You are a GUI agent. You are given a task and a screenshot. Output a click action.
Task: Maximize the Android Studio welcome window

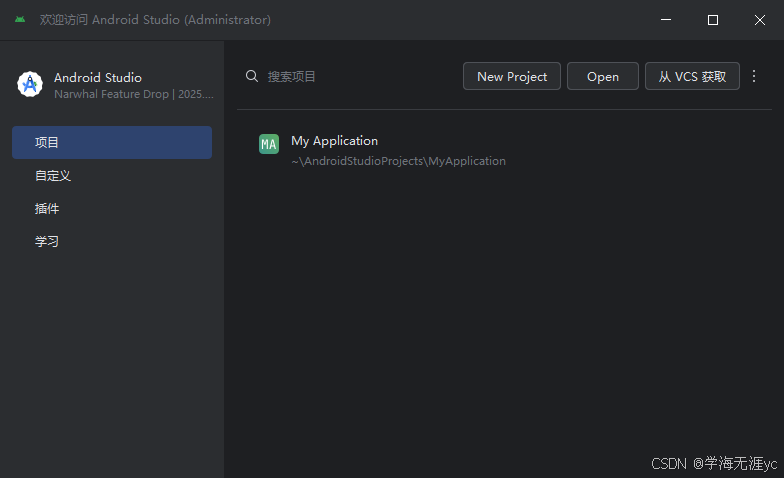[713, 20]
